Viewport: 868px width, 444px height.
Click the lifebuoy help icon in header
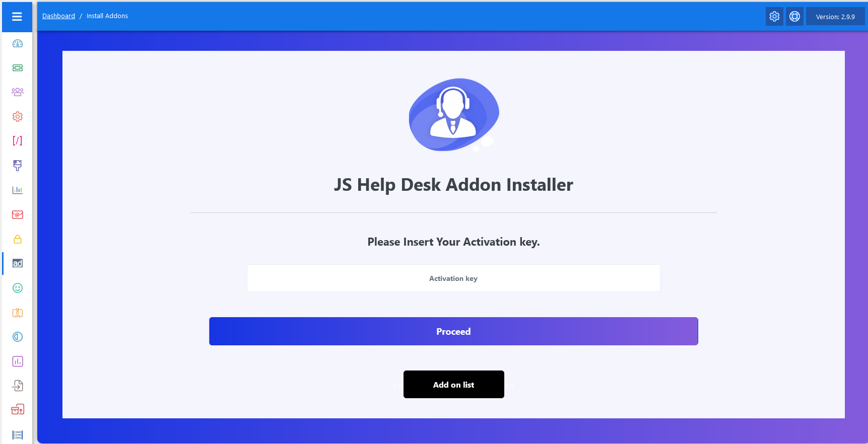point(794,17)
